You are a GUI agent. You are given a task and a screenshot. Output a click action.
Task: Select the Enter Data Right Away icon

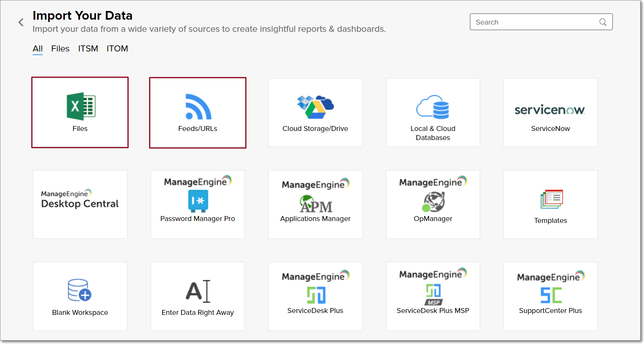[198, 291]
